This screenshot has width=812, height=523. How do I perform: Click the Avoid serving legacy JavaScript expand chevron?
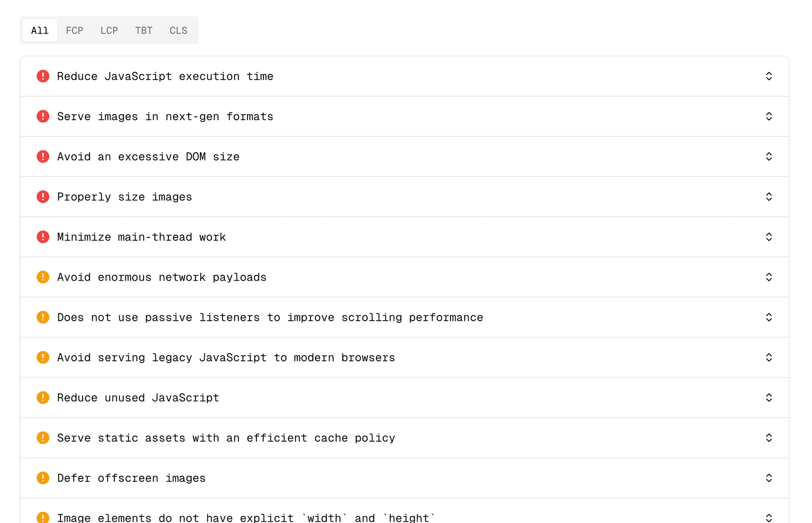coord(768,357)
